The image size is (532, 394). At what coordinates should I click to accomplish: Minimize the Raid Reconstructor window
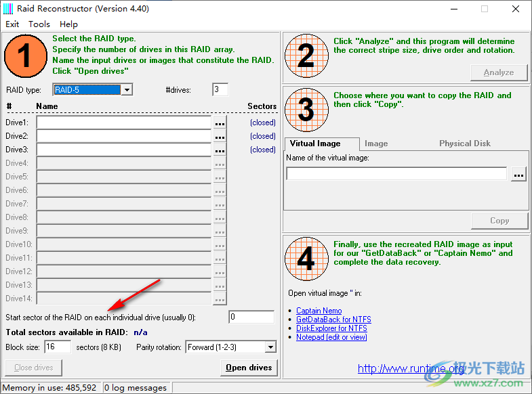point(454,9)
